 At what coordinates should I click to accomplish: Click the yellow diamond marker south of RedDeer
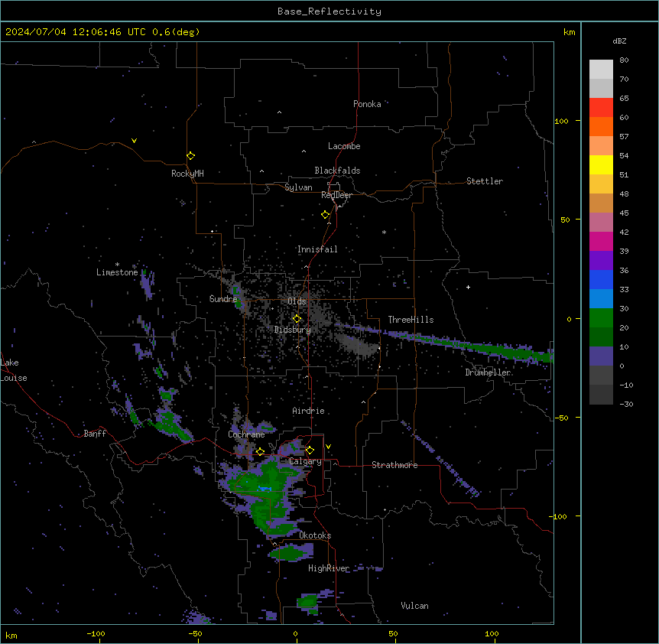tap(326, 215)
